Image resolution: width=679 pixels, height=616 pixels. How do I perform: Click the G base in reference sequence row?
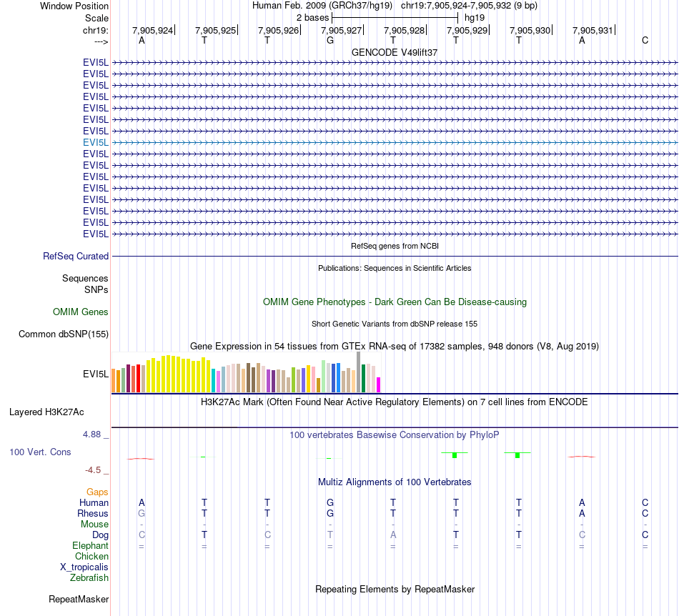[330, 41]
